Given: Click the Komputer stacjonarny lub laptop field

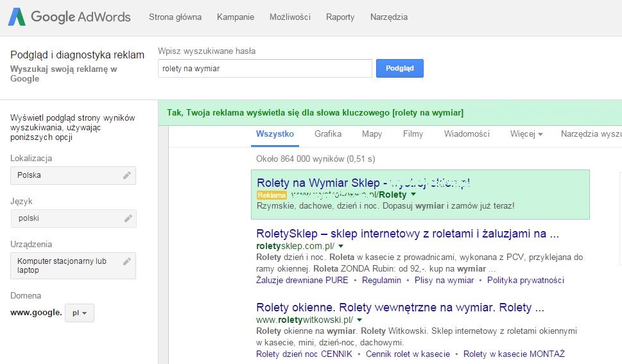Looking at the screenshot, I should click(73, 266).
